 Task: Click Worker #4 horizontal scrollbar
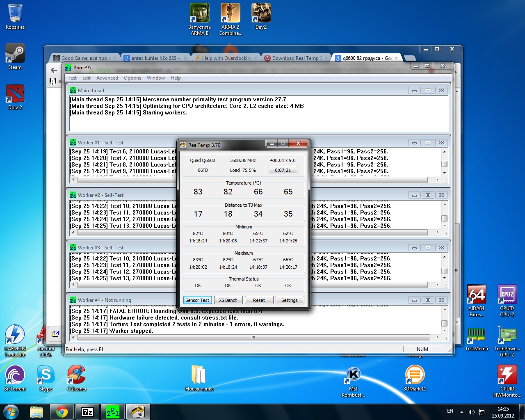click(253, 337)
